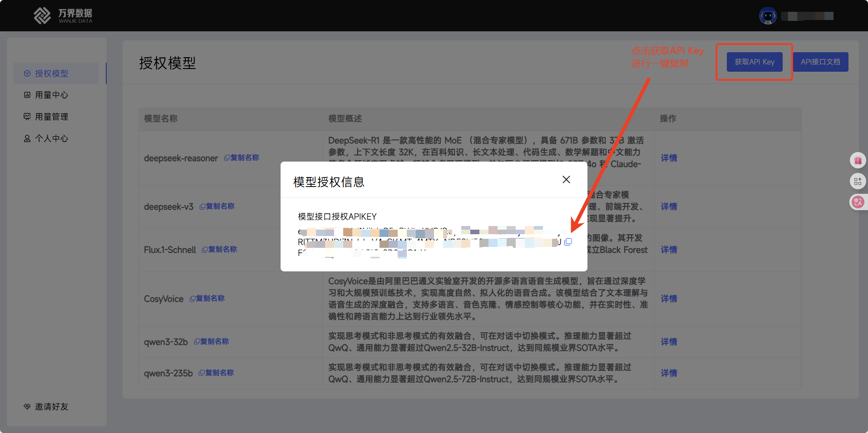Click the qwen3-32b model name

tap(166, 342)
